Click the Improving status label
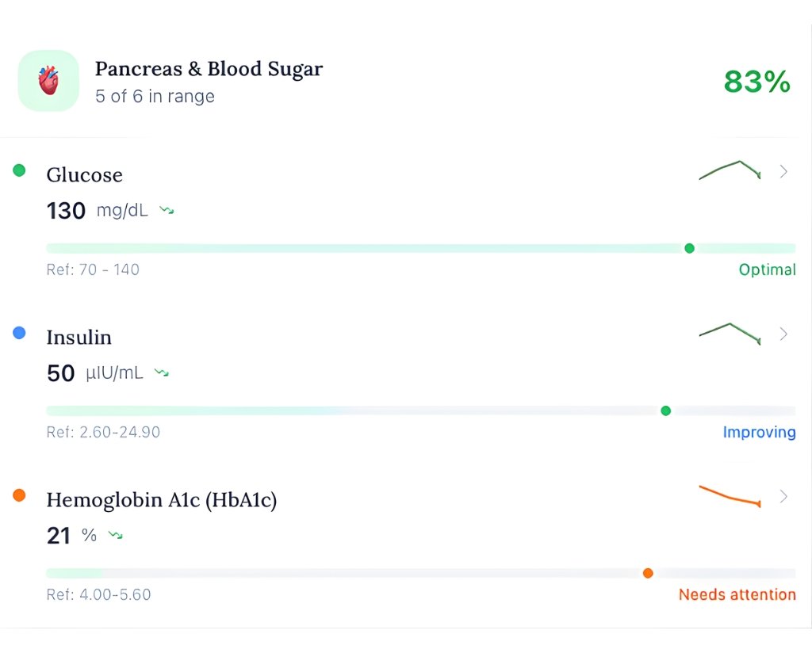 pyautogui.click(x=759, y=432)
